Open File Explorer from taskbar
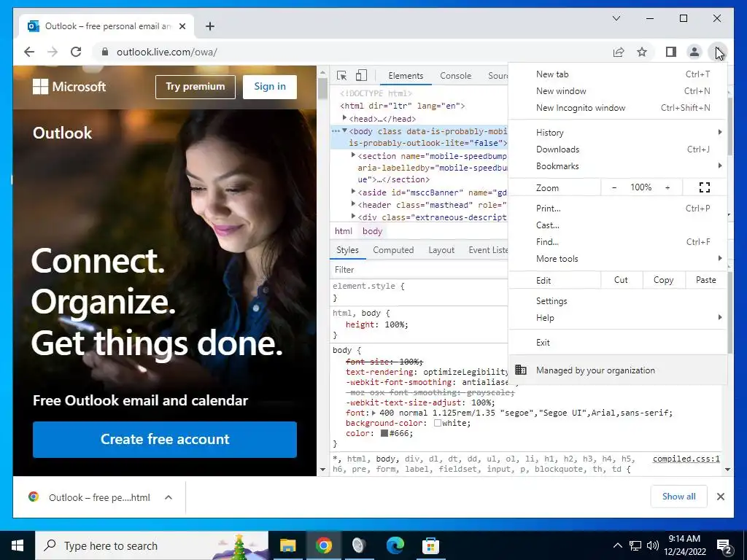 tap(287, 545)
